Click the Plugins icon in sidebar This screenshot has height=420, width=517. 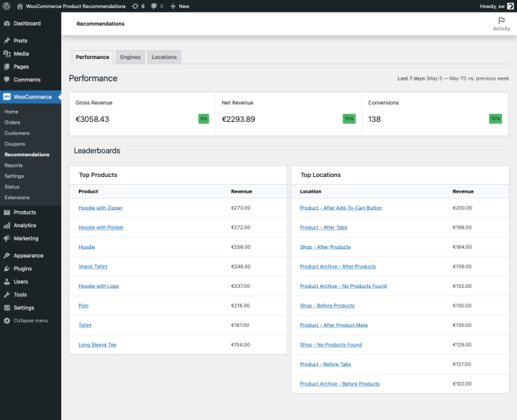pos(7,269)
